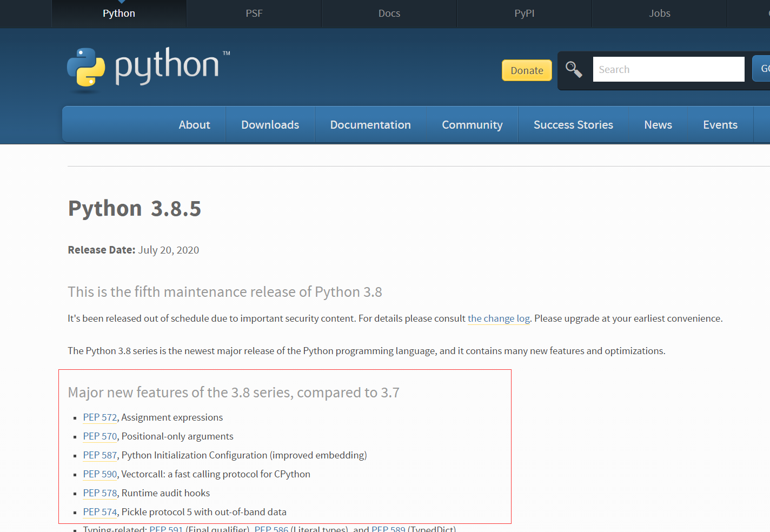Screen dimensions: 770x532
Task: Open the Success Stories navigation menu
Action: pyautogui.click(x=573, y=125)
